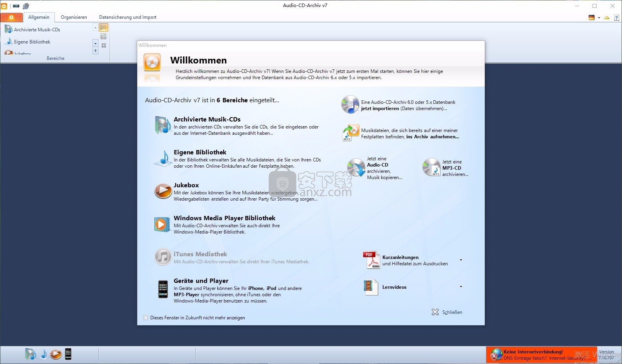Click the no-internet globe warning icon
This screenshot has width=622, height=364.
497,354
